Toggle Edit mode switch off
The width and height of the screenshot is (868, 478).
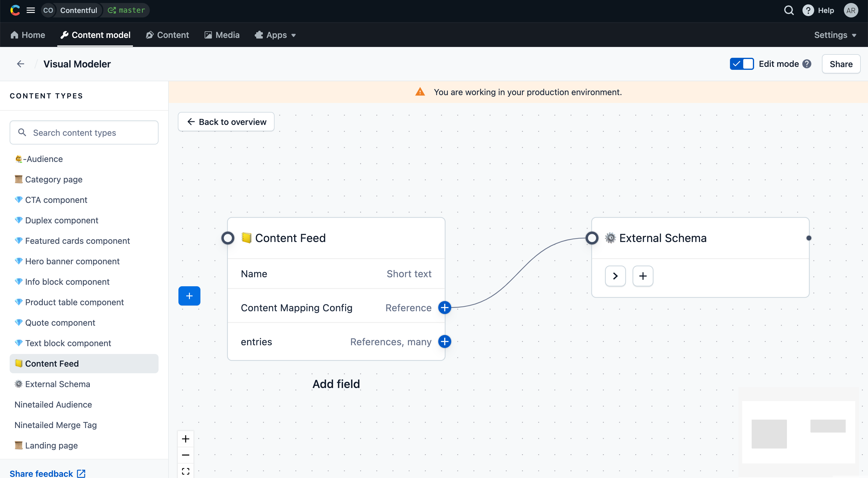741,64
